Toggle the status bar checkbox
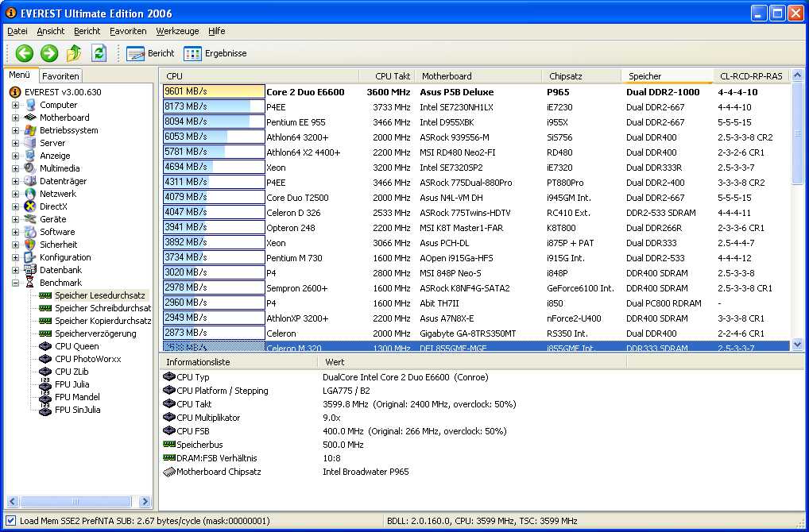The height and width of the screenshot is (532, 809). [10, 521]
